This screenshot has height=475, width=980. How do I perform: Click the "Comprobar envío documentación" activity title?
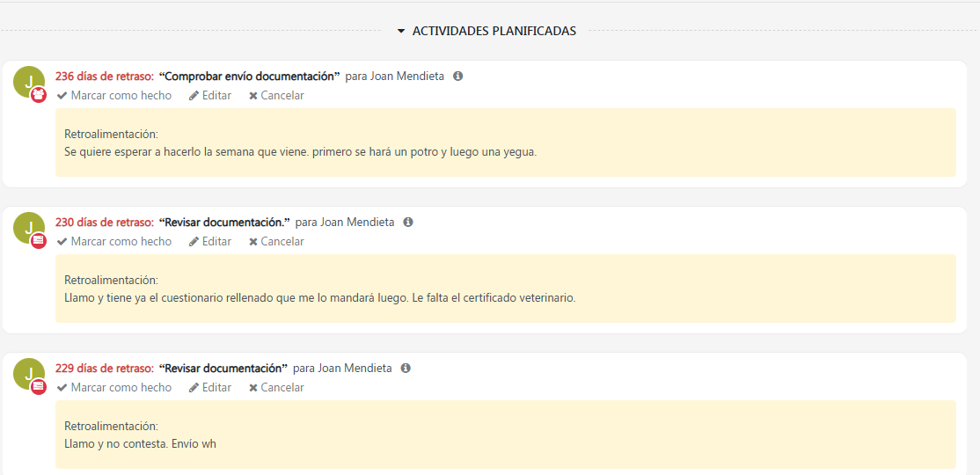tap(249, 77)
